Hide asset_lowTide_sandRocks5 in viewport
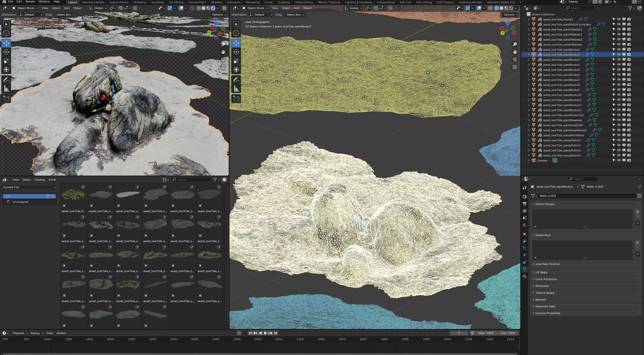644x355 pixels. click(x=619, y=70)
